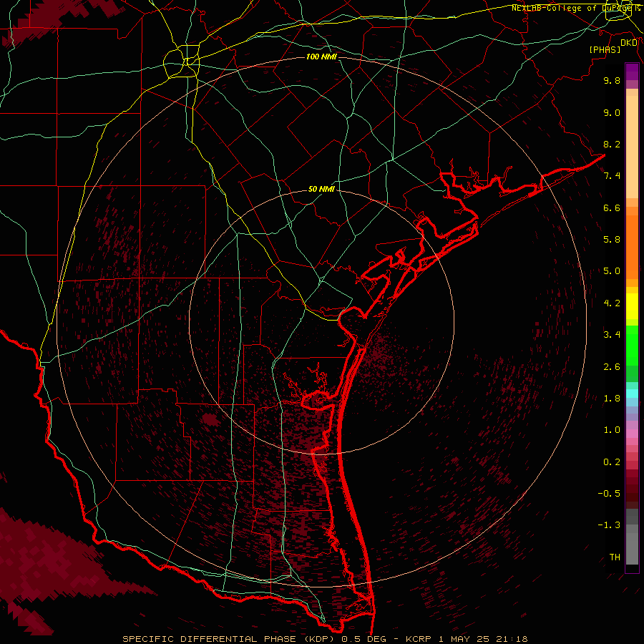
Task: Click the 1.0 scale value
Action: click(612, 430)
